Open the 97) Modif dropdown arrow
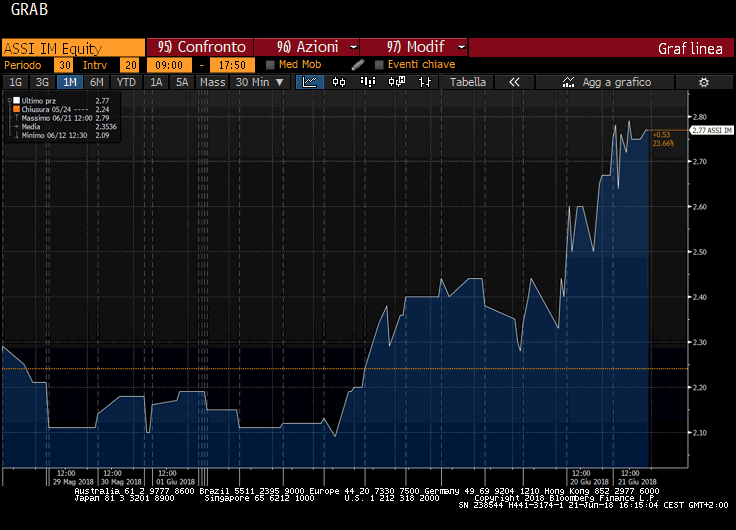This screenshot has width=736, height=530. coord(461,47)
